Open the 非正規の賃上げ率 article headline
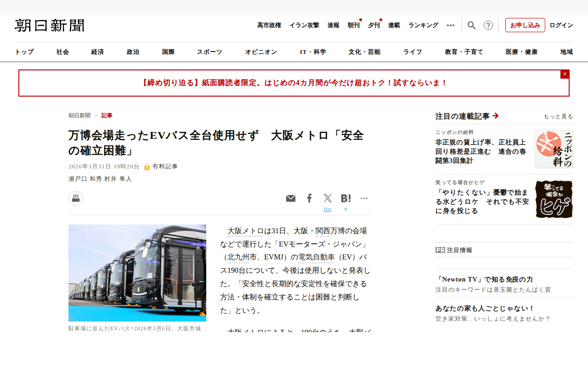The height and width of the screenshot is (368, 588). pos(481,151)
